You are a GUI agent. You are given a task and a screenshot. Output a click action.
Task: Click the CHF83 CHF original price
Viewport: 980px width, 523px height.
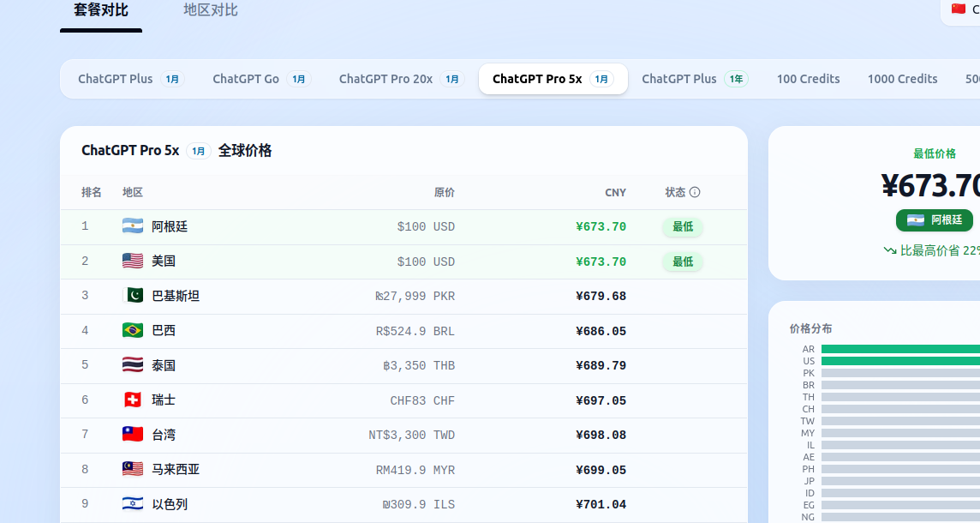pyautogui.click(x=422, y=400)
